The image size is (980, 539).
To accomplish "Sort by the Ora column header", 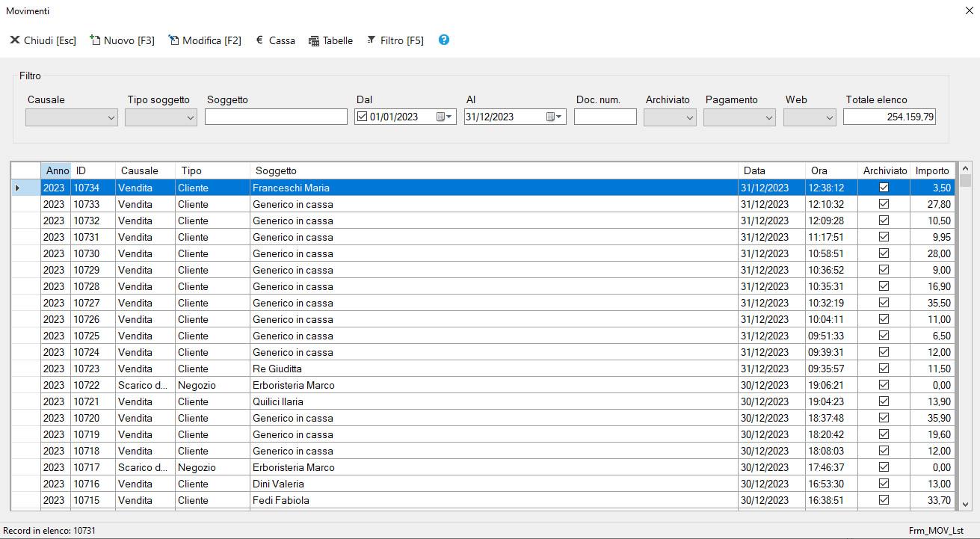I will tap(832, 170).
